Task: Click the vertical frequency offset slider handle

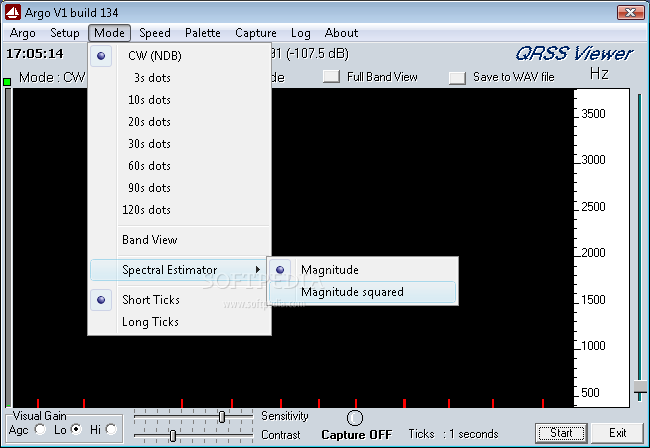Action: [640, 387]
